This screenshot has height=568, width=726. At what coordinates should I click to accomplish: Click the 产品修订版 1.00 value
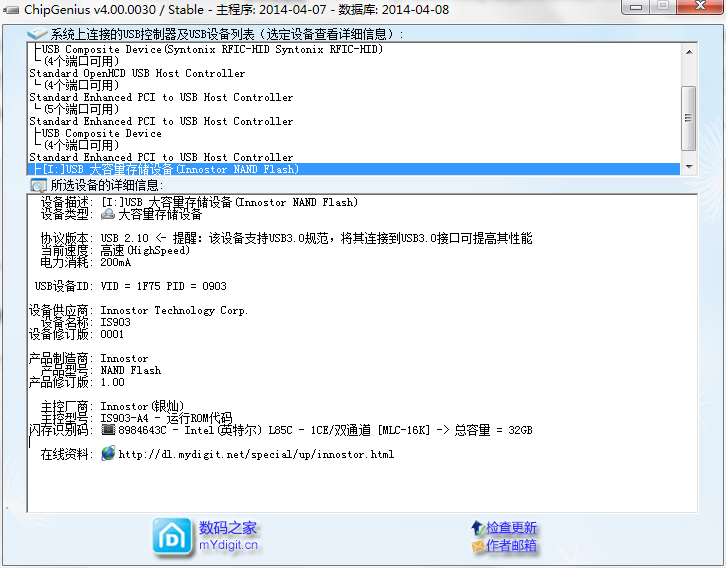pyautogui.click(x=113, y=382)
